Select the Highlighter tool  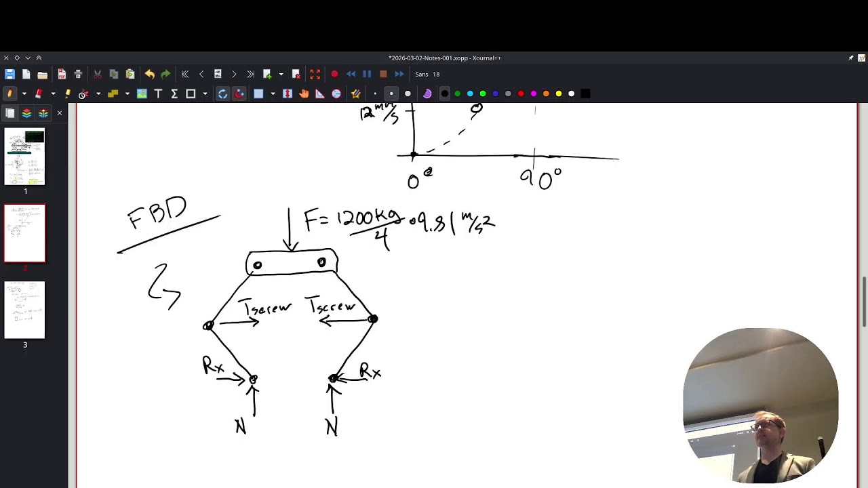tap(68, 94)
